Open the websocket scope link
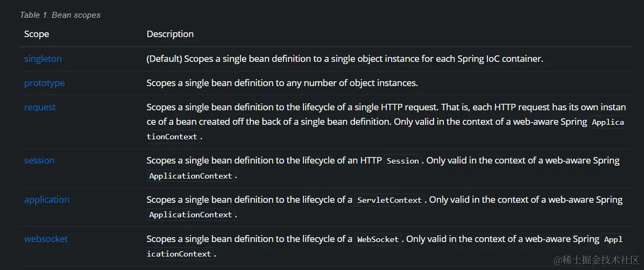 click(x=46, y=239)
